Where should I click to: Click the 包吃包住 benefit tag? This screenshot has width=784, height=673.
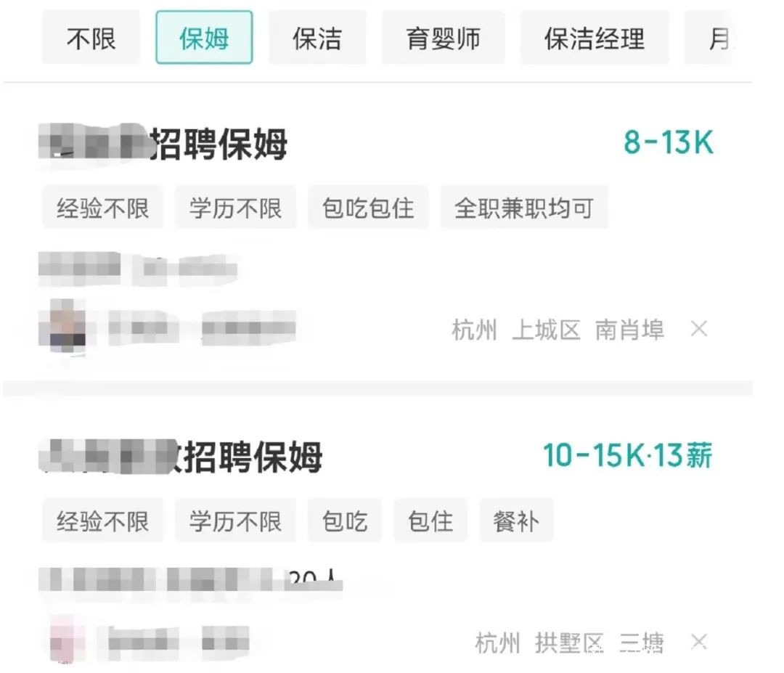pyautogui.click(x=368, y=208)
